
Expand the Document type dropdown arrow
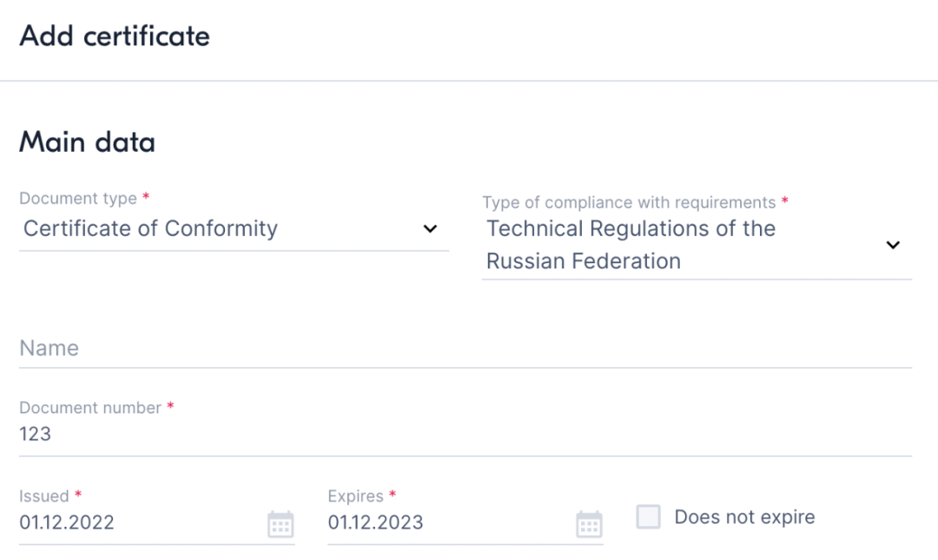click(x=430, y=229)
